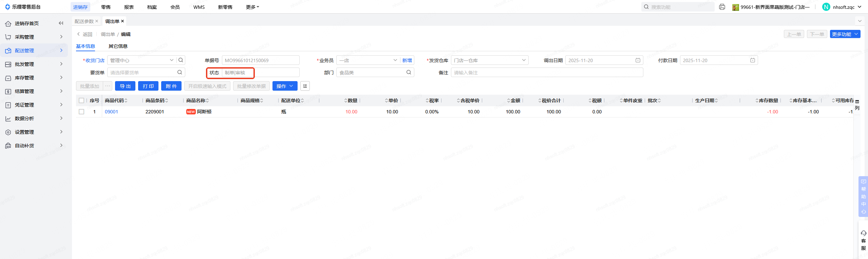Select the 基本信息 tab

(x=86, y=46)
